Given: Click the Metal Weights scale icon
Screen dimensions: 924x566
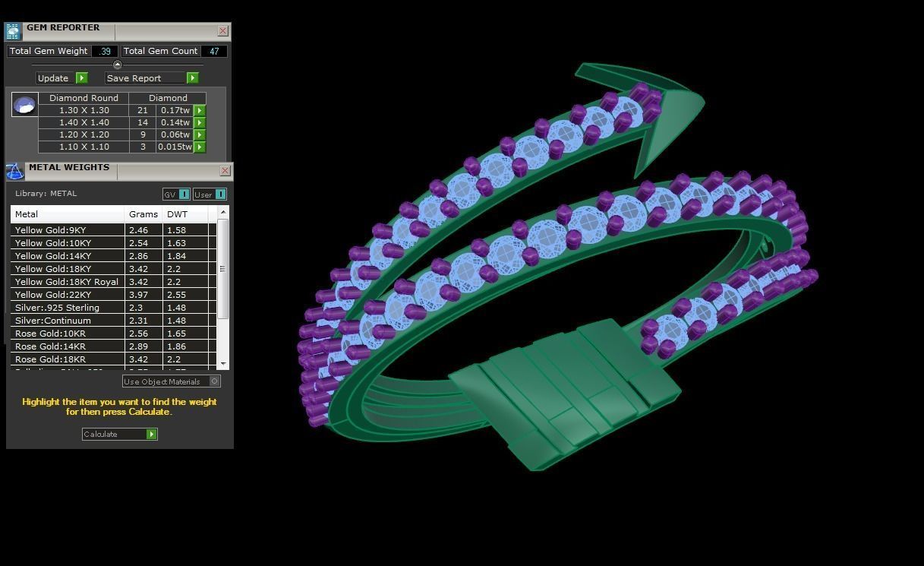Looking at the screenshot, I should pyautogui.click(x=14, y=171).
